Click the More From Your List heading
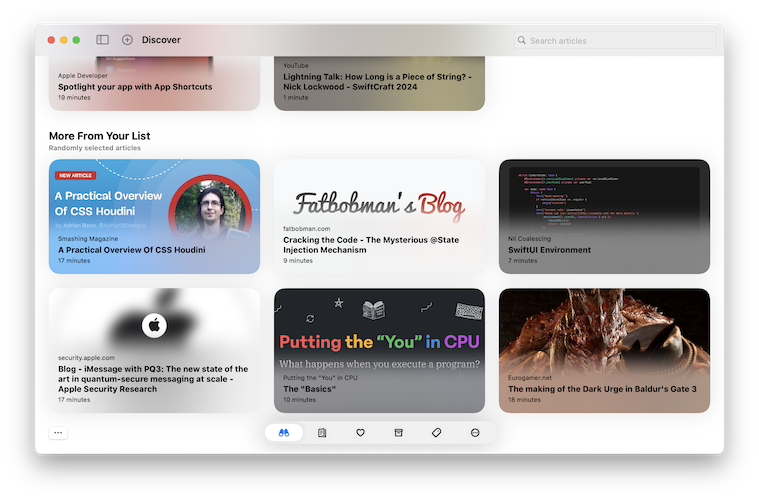The height and width of the screenshot is (500, 759). click(x=100, y=136)
